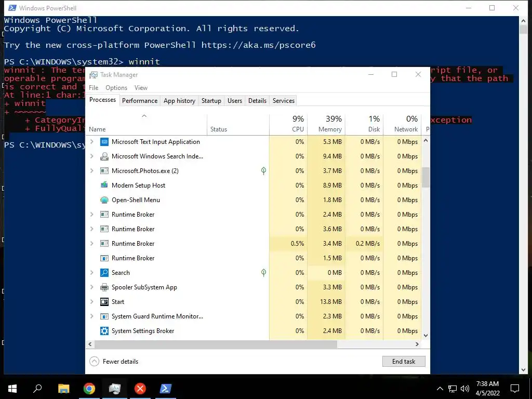The height and width of the screenshot is (399, 532).
Task: Click the End task button
Action: pos(404,362)
